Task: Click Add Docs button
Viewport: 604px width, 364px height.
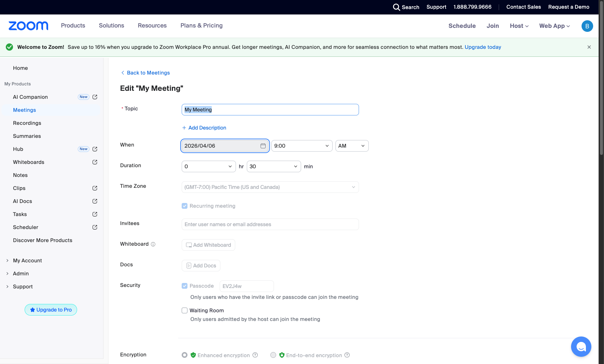Action: point(201,266)
